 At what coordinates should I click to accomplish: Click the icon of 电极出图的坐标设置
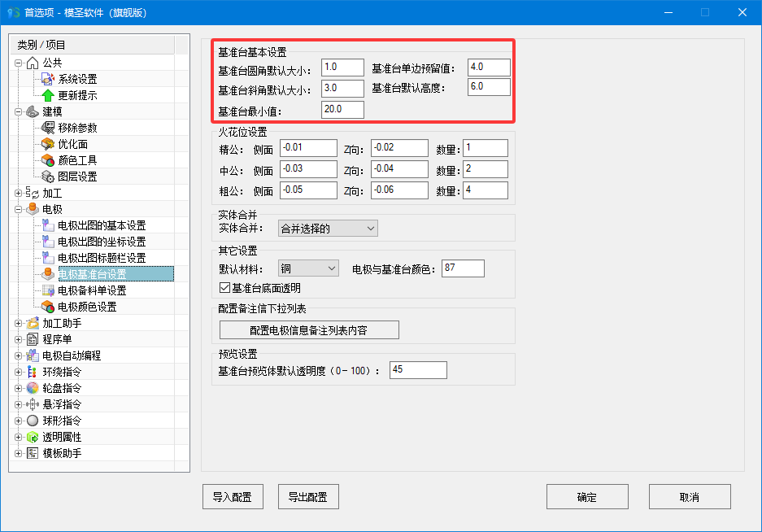point(48,242)
